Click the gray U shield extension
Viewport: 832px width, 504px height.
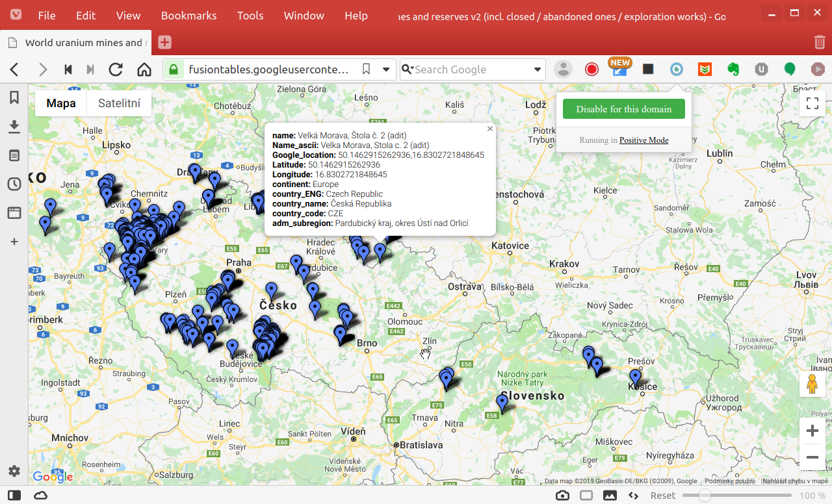tap(761, 69)
